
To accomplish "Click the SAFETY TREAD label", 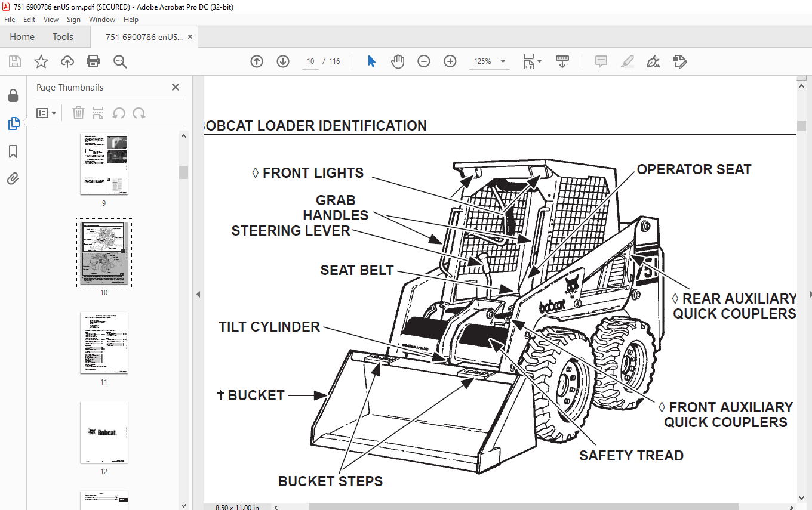I will click(x=631, y=456).
